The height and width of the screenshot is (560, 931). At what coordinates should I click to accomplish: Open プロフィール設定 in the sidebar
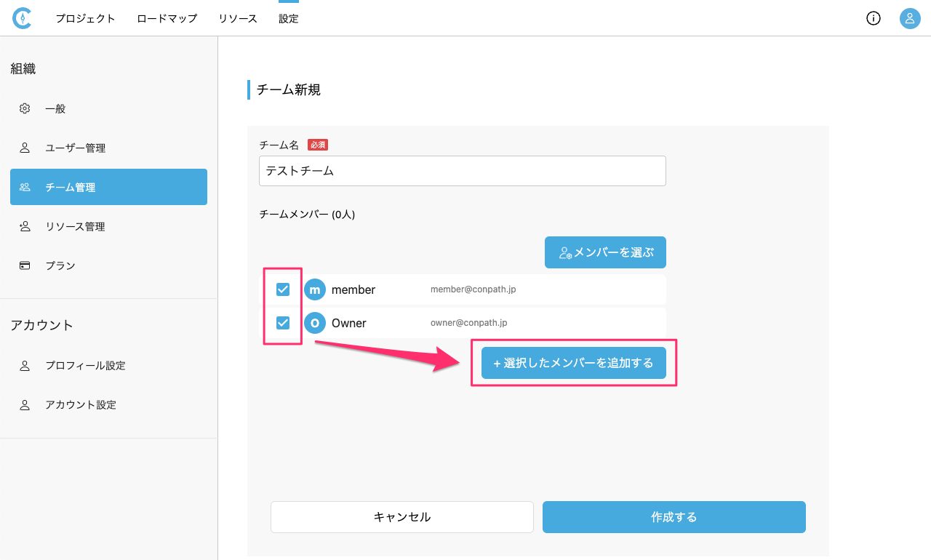click(x=85, y=365)
